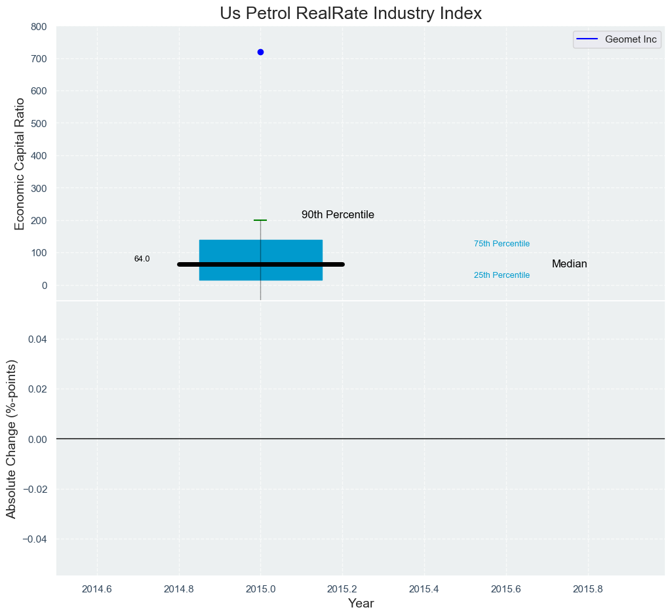Screen dimensions: 672x616
Task: Click the blue line sample in legend
Action: coord(587,39)
